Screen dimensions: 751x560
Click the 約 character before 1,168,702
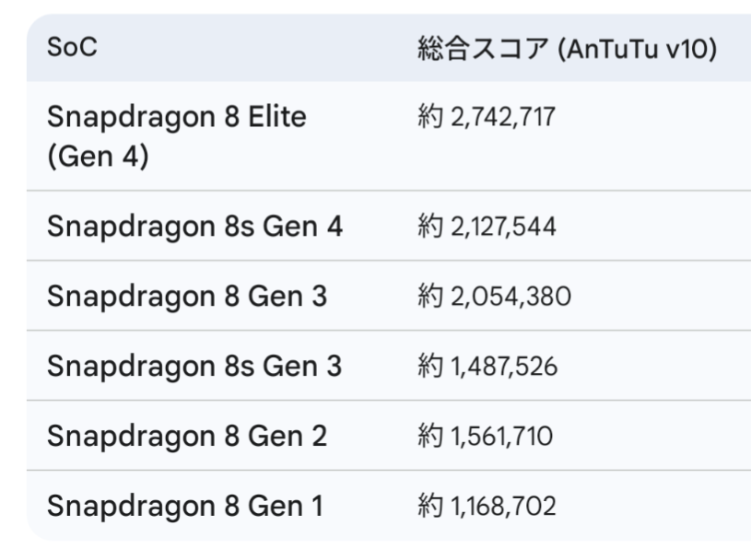[x=429, y=506]
